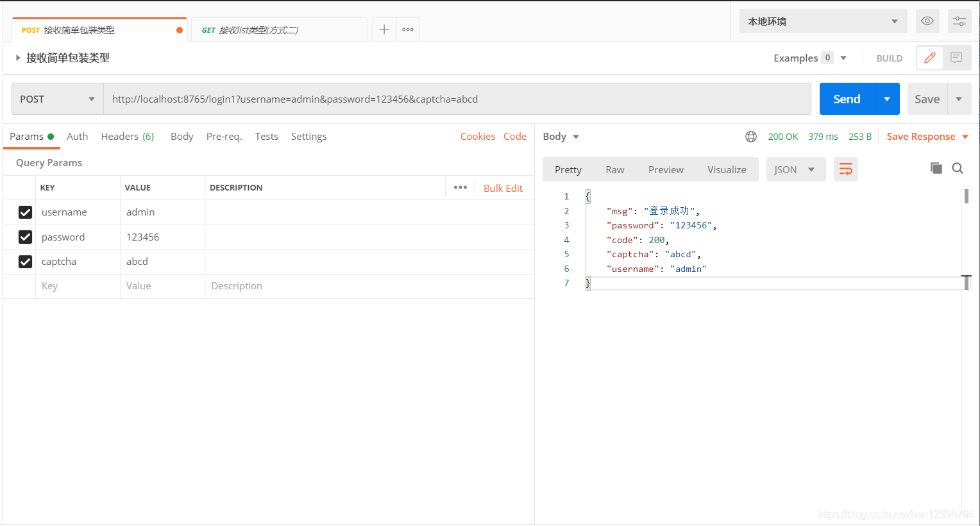The width and height of the screenshot is (980, 526).
Task: Click the pencil edit mode icon
Action: point(929,58)
